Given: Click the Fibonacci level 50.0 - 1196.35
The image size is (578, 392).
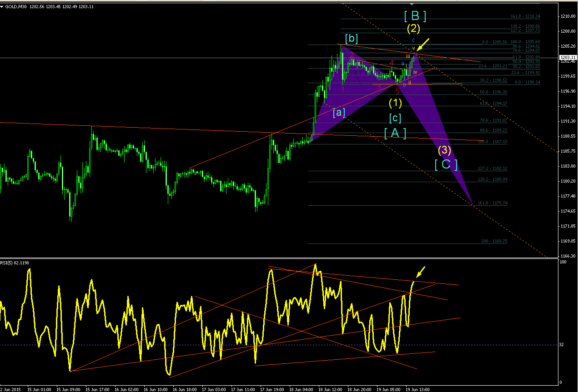Looking at the screenshot, I should tap(494, 92).
